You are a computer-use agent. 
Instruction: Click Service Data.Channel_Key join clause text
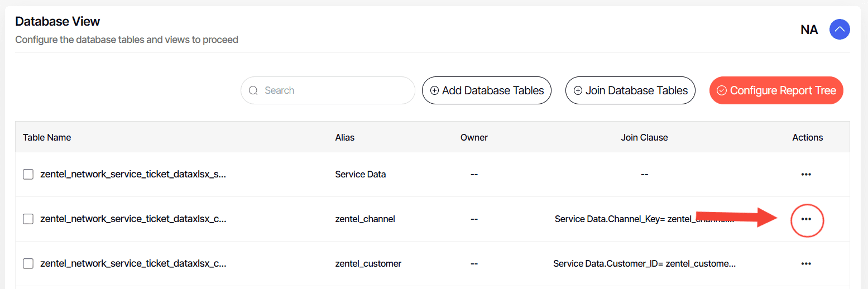(x=644, y=219)
